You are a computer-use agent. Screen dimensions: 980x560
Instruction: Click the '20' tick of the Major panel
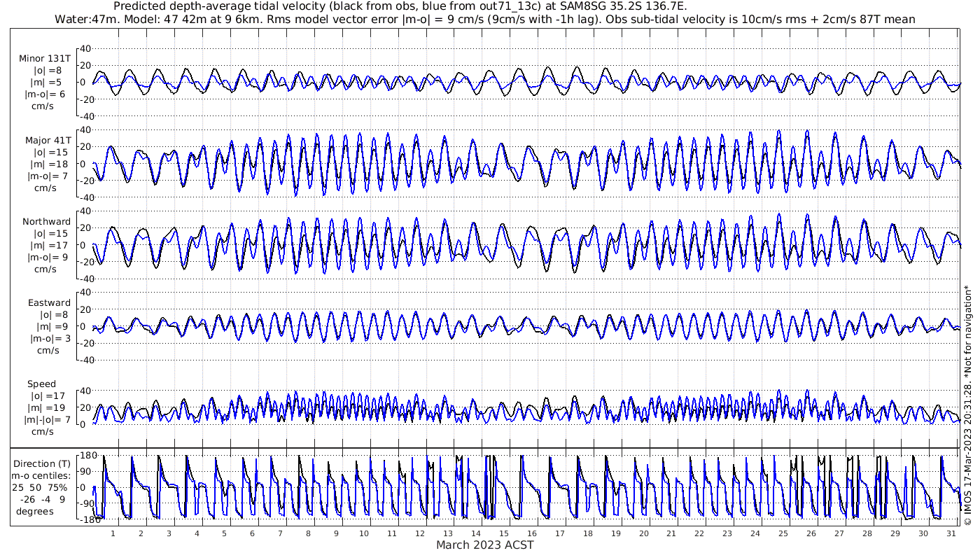tap(86, 146)
